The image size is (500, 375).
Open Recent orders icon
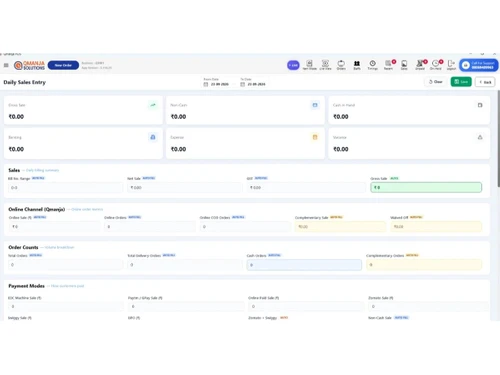pos(389,65)
